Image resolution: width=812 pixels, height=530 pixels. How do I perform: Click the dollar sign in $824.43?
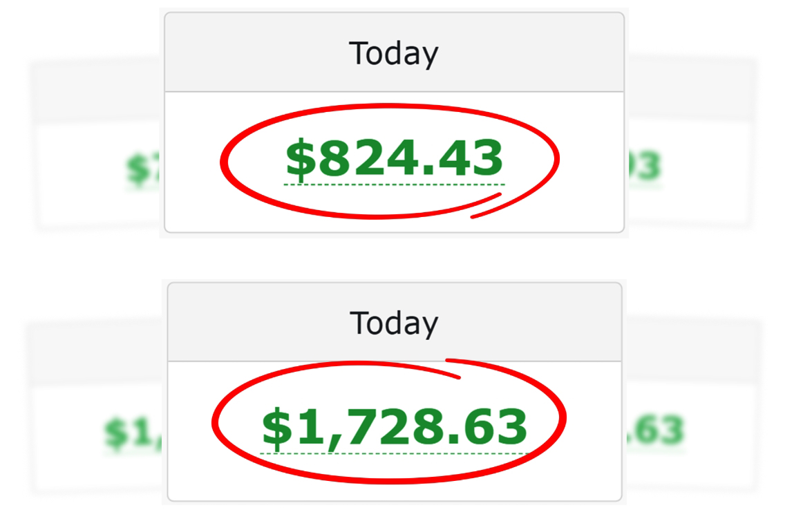pos(301,159)
